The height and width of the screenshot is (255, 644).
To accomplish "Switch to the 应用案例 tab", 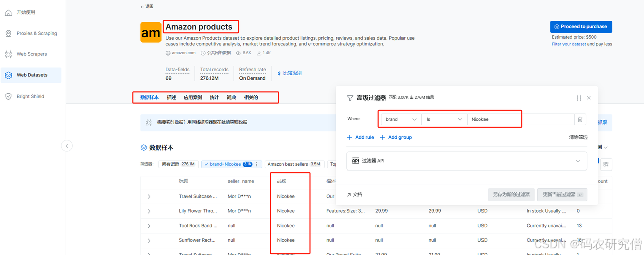I will 193,97.
